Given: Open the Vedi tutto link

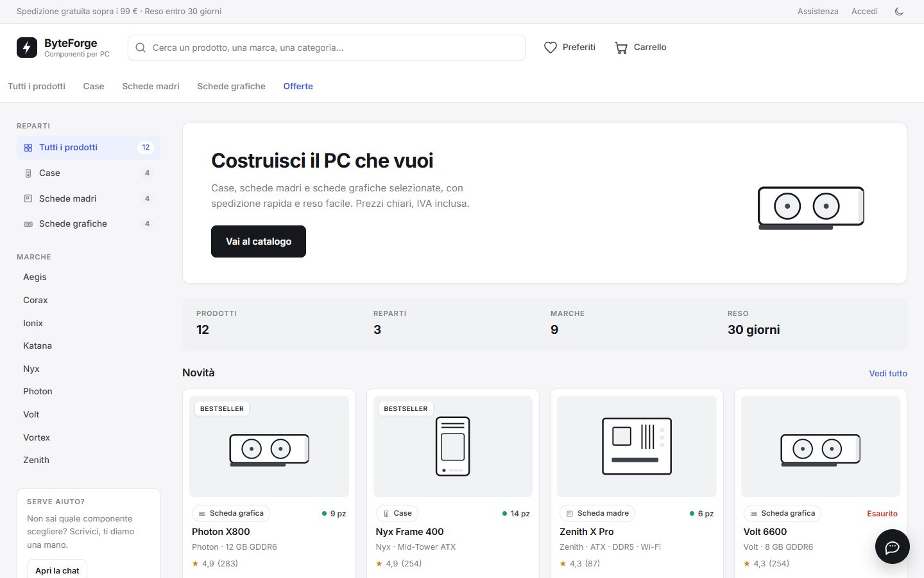Looking at the screenshot, I should [888, 373].
